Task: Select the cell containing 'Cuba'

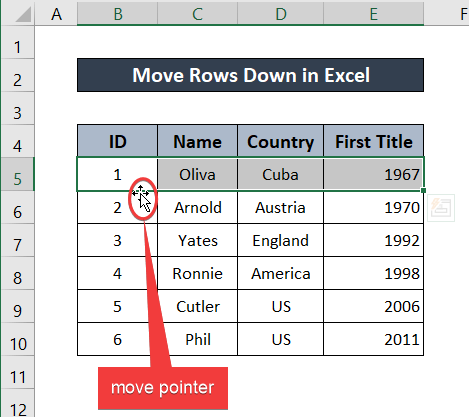Action: [x=280, y=174]
